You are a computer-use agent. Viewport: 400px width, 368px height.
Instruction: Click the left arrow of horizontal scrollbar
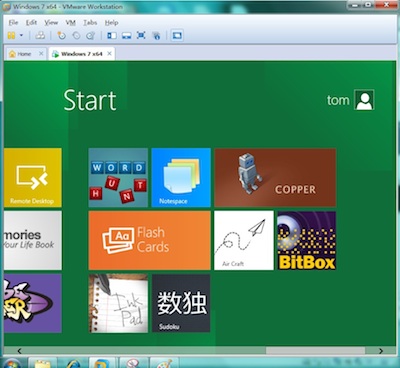tap(19, 351)
